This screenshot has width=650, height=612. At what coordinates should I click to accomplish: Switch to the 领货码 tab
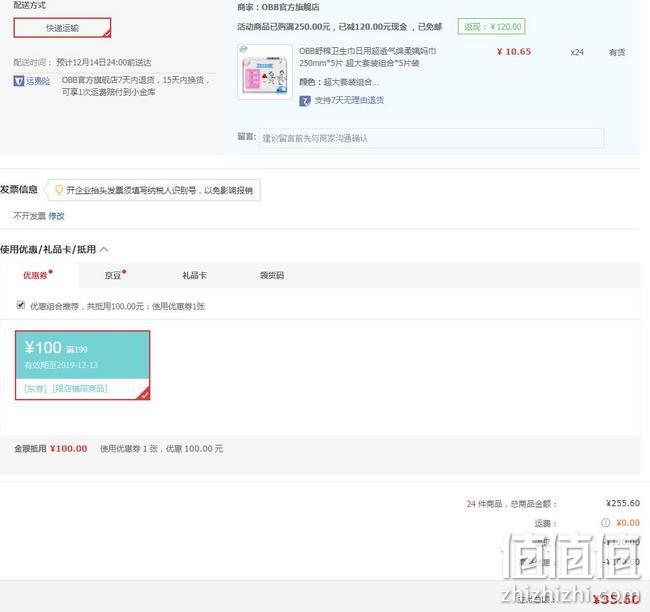(272, 275)
